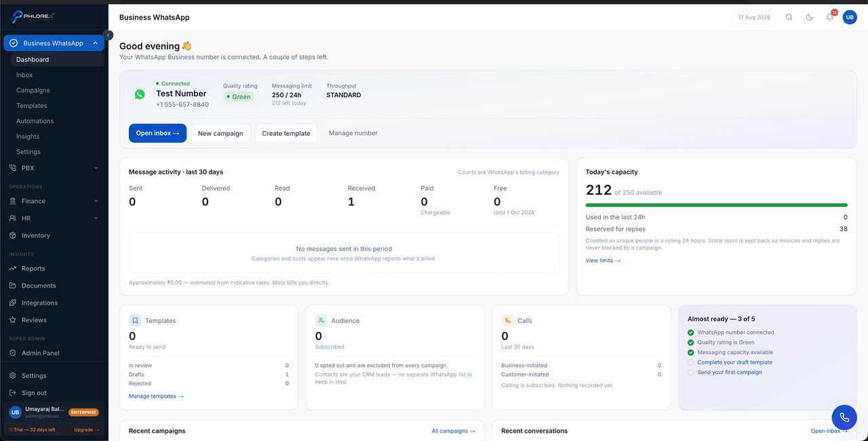Click the Manage number link
The height and width of the screenshot is (441, 868).
[x=353, y=133]
